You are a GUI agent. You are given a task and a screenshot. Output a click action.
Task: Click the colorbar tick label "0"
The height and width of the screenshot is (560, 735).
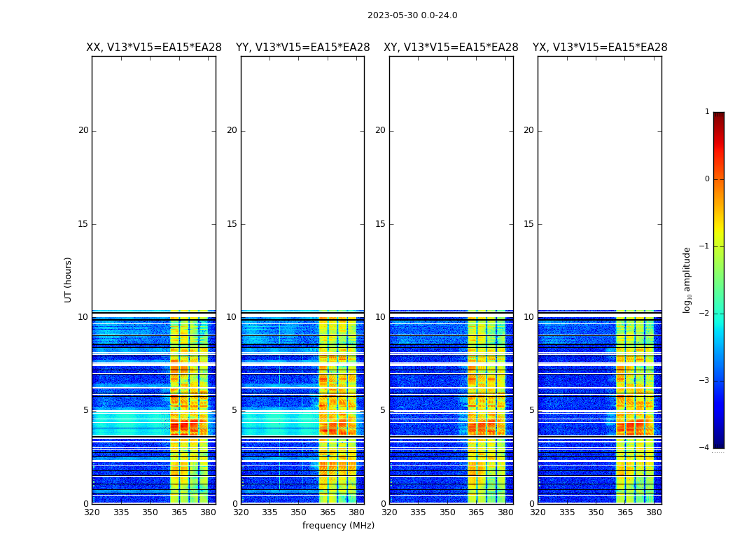tap(707, 179)
